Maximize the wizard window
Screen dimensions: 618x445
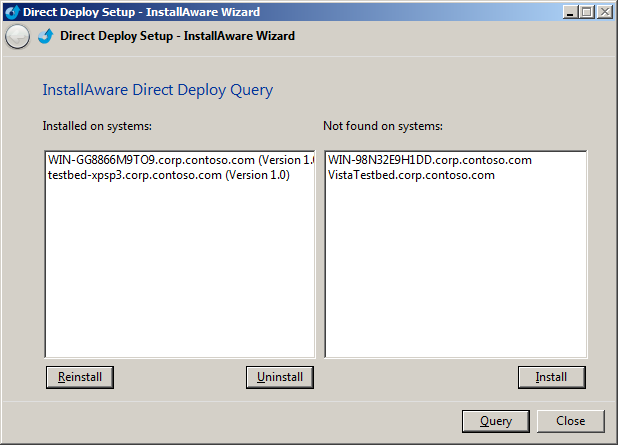[x=586, y=12]
